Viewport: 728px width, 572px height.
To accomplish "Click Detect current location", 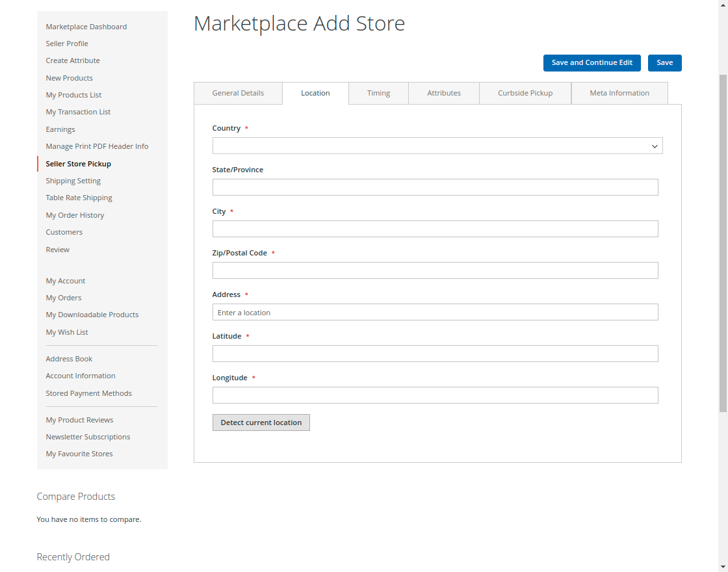I will pyautogui.click(x=261, y=422).
